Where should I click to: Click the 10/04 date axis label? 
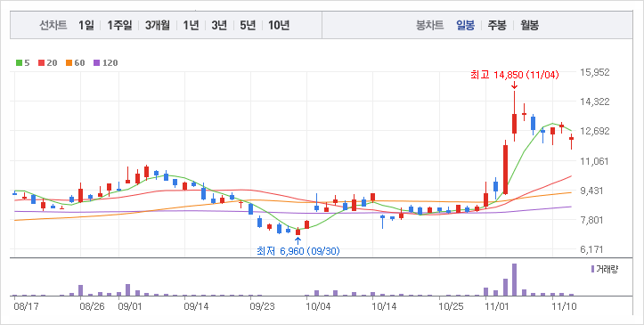pyautogui.click(x=319, y=306)
